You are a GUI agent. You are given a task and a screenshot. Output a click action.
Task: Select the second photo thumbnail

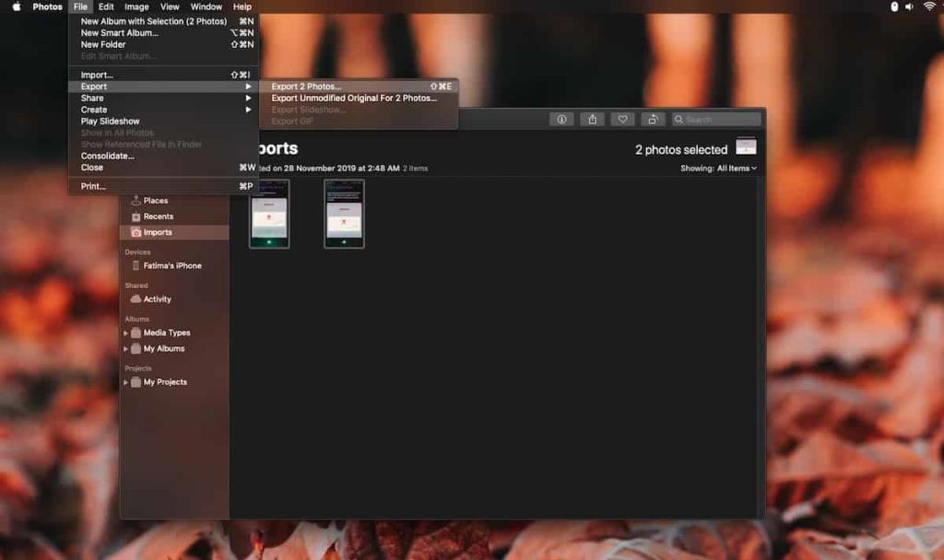[x=343, y=214]
